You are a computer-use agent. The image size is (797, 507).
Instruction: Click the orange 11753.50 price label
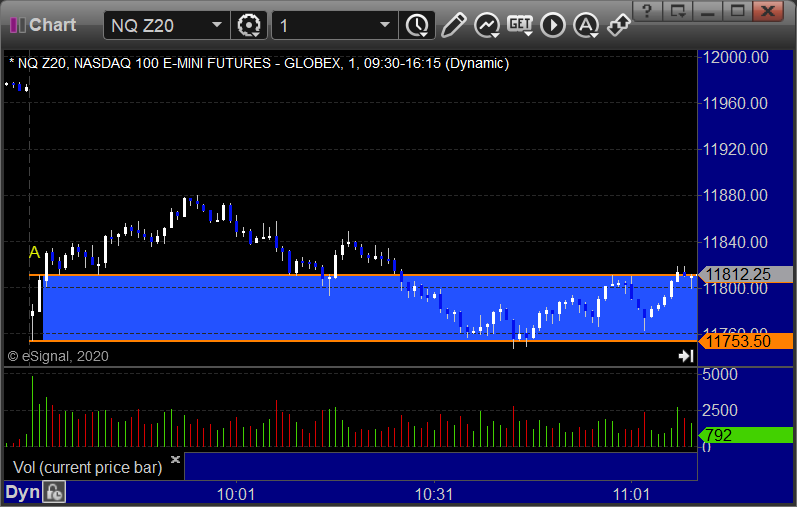[745, 341]
